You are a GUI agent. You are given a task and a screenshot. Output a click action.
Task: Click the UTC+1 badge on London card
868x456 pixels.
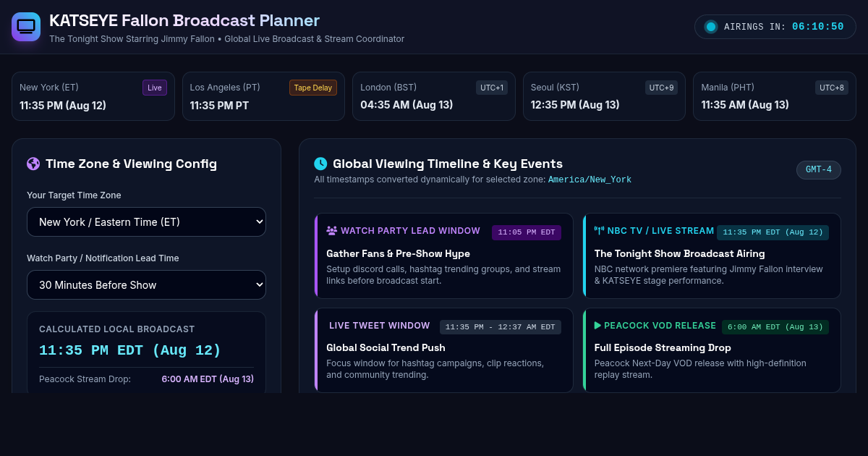coord(492,88)
